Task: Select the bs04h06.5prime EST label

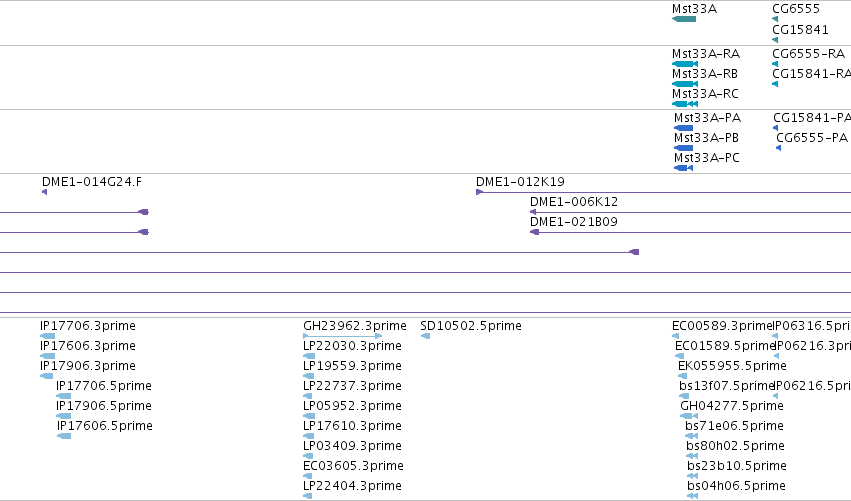Action: coord(736,486)
